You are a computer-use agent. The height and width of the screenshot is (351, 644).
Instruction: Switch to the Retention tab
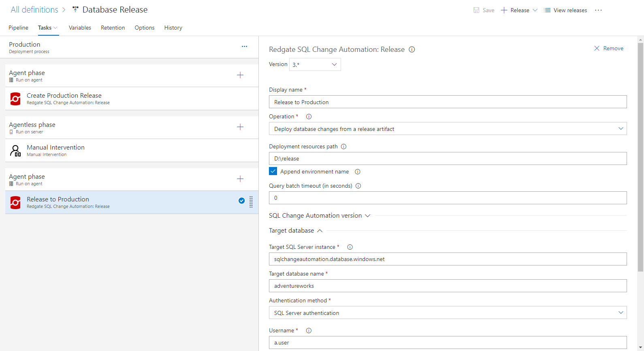pos(113,28)
